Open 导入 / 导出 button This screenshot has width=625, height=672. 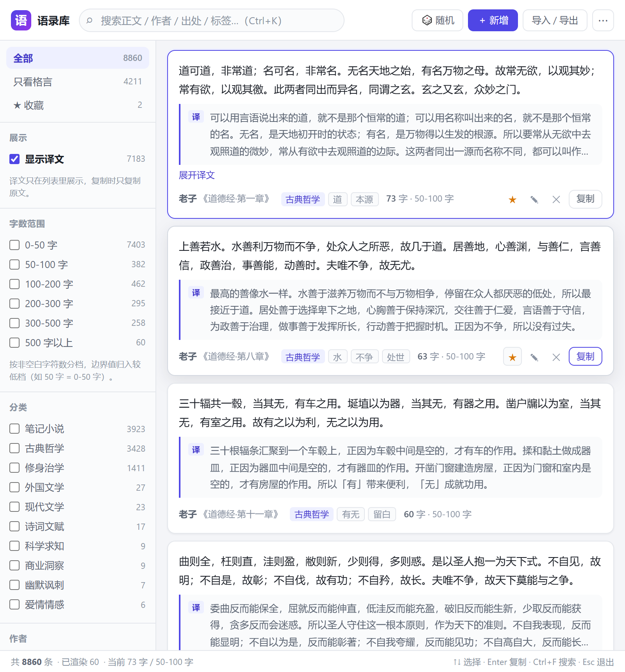(x=555, y=20)
